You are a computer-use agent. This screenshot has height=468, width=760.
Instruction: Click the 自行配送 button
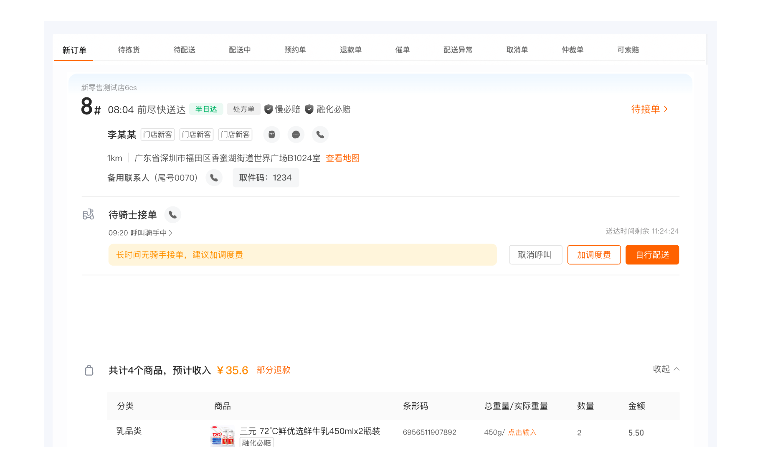[x=652, y=255]
